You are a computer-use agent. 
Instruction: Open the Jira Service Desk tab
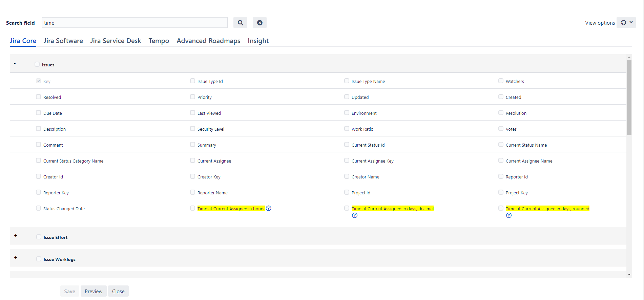tap(116, 41)
